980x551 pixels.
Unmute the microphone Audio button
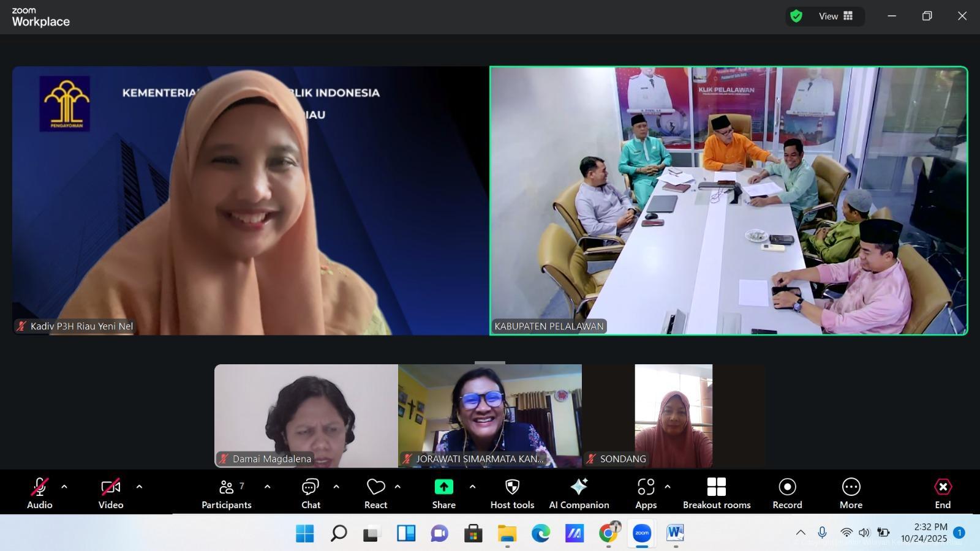tap(40, 493)
